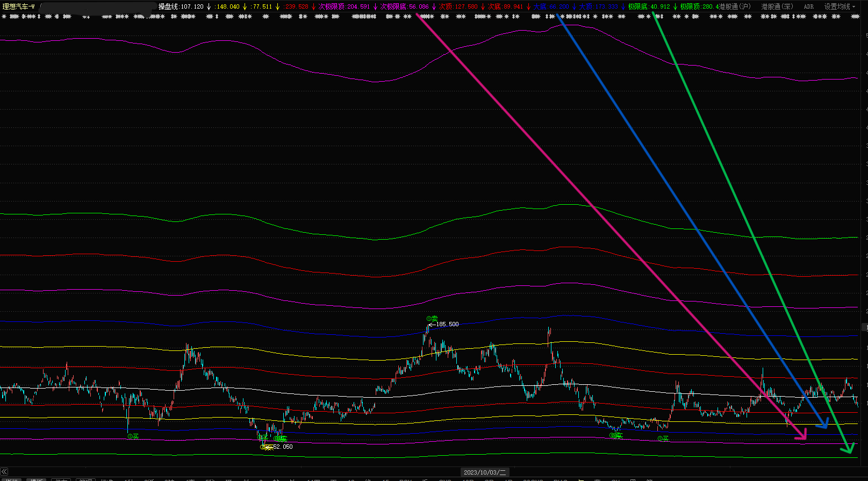Viewport: 868px width, 481px height.
Task: Click the 极限底 40.912 indicator label
Action: coord(649,6)
